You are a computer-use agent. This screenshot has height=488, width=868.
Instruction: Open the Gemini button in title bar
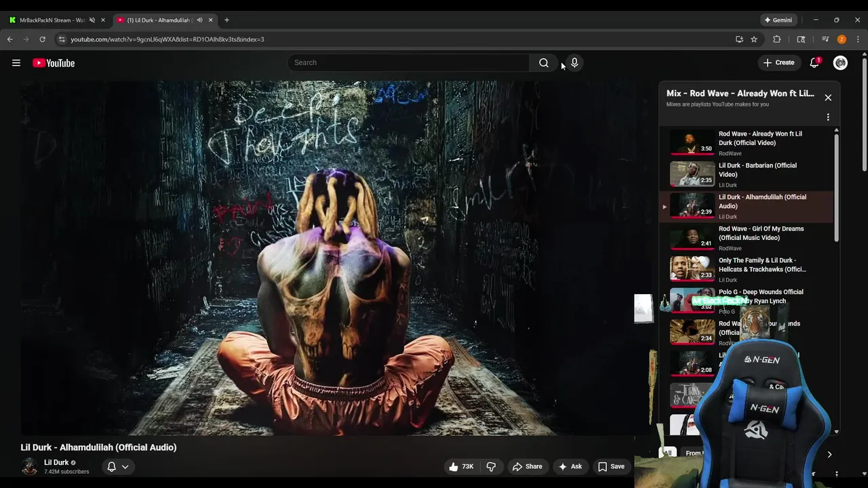pyautogui.click(x=778, y=20)
